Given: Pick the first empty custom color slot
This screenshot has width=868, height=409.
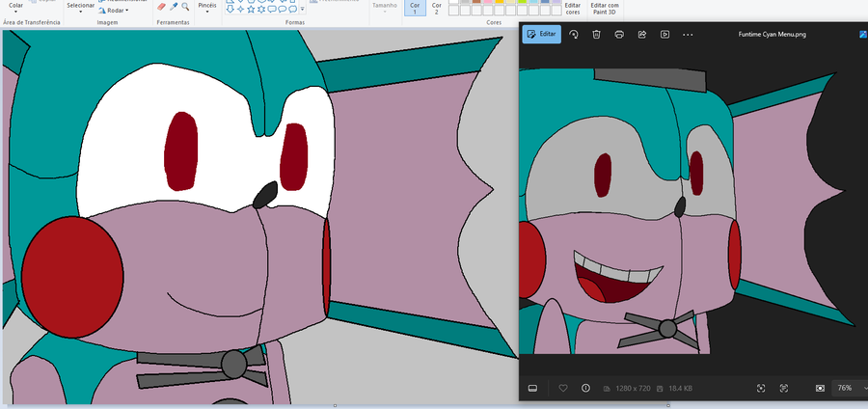Looking at the screenshot, I should click(453, 11).
